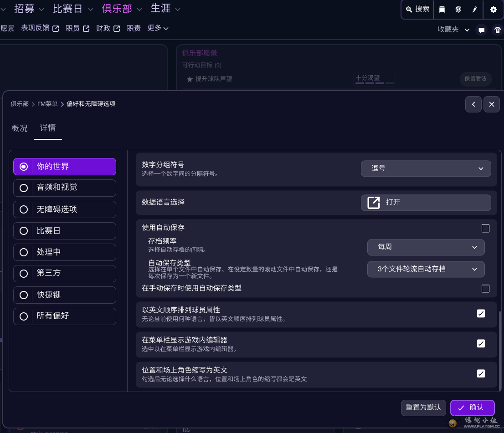Expand the 存档频率 dropdown showing 每周

tap(426, 247)
